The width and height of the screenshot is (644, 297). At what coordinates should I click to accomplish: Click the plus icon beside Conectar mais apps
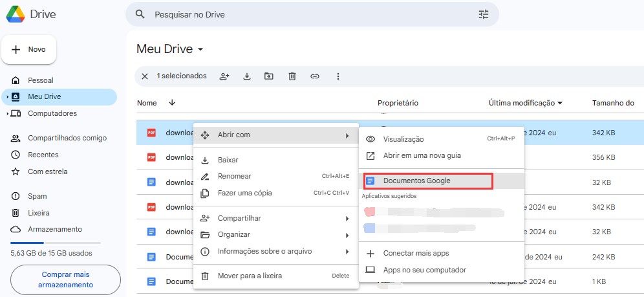[x=370, y=254]
